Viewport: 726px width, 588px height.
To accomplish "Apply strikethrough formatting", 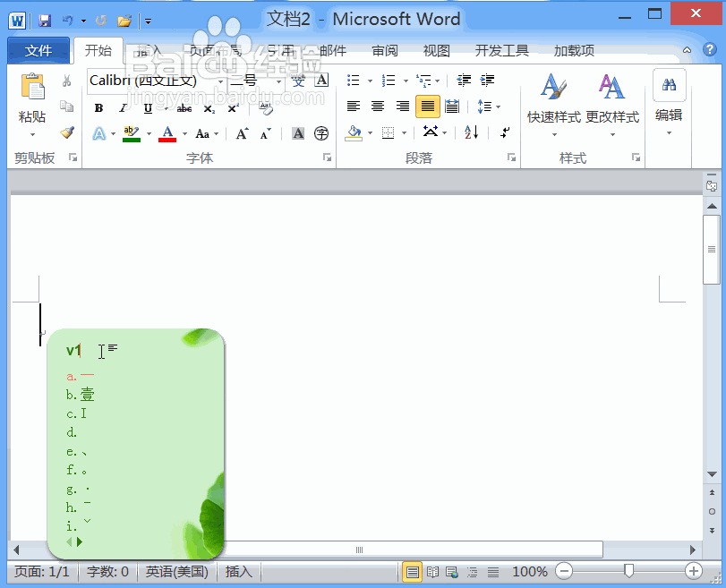I will click(185, 107).
